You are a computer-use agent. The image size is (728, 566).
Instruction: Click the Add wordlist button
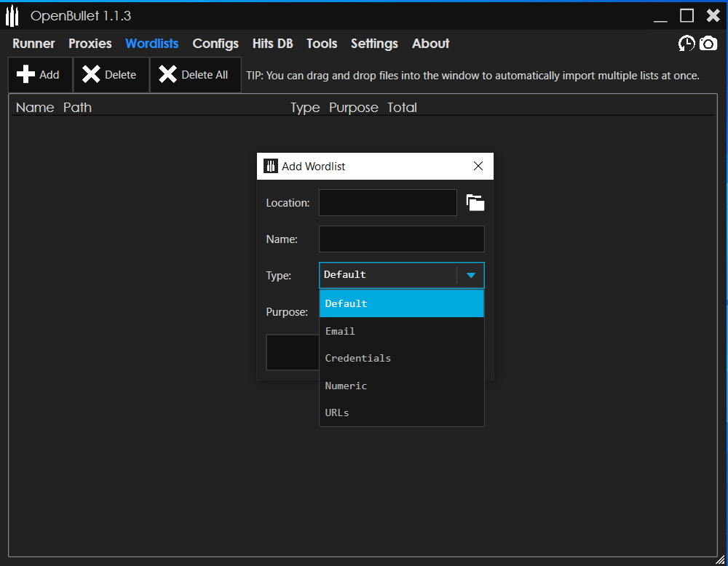click(40, 75)
